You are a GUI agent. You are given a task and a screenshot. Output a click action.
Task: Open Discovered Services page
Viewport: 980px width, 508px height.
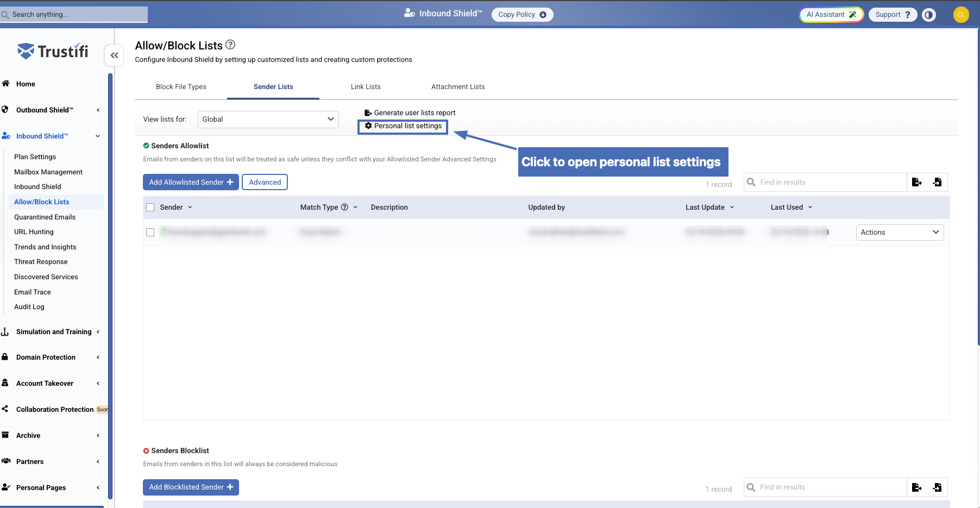click(46, 277)
